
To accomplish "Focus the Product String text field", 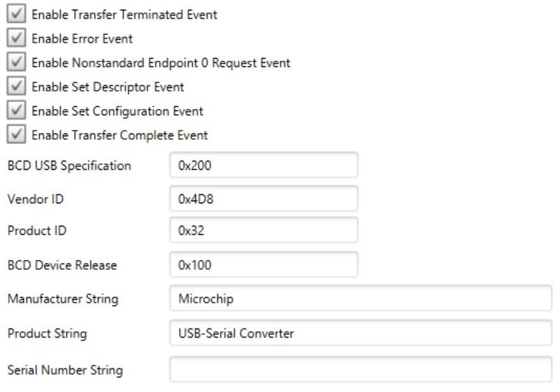I will click(361, 333).
